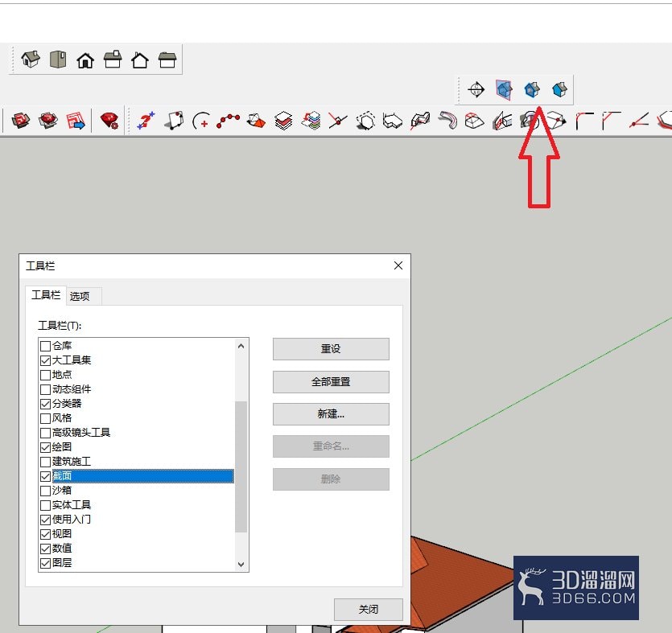Select the Section Plane tool icon

476,89
